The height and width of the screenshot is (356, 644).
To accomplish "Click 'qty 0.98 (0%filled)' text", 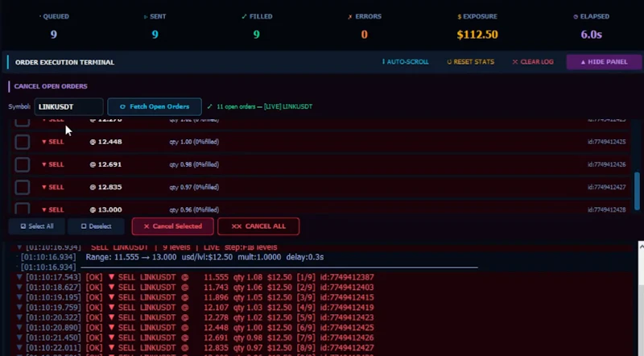I will (x=194, y=164).
